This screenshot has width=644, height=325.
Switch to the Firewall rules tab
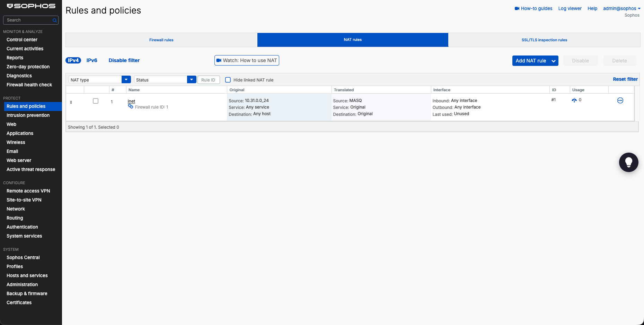(161, 40)
